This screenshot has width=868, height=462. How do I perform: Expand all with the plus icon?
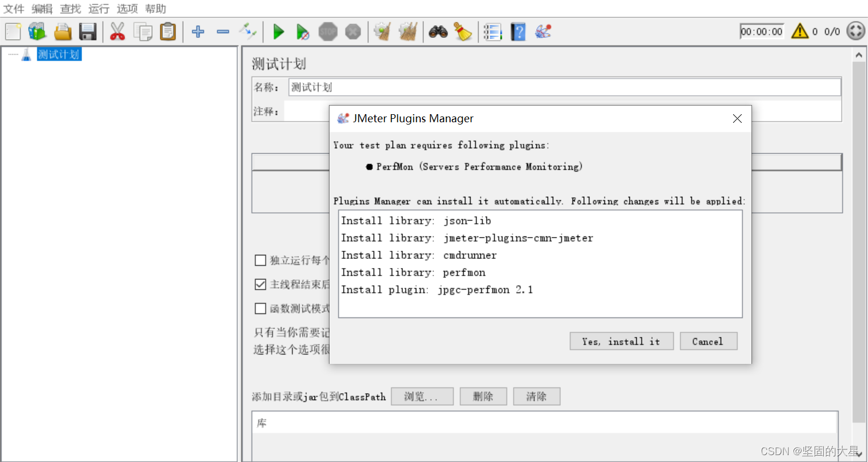(x=198, y=32)
